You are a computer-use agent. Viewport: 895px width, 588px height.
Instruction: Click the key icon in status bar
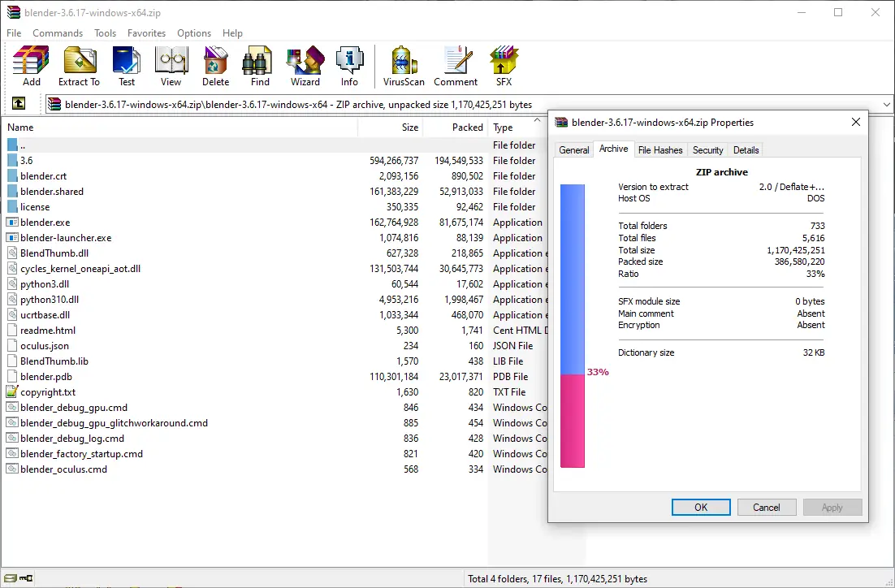26,578
